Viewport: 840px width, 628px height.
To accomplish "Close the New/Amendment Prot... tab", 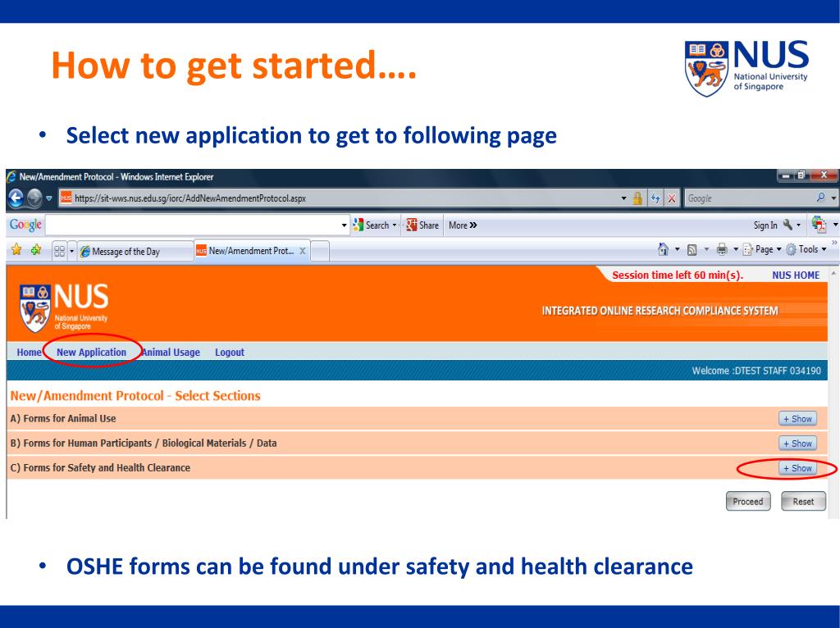I will coord(303,251).
